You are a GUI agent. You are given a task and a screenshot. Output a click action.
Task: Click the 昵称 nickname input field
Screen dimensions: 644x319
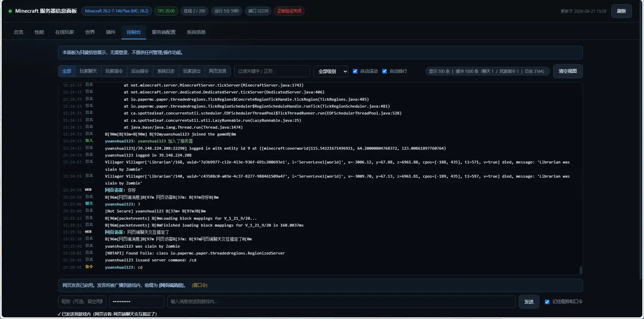82,301
